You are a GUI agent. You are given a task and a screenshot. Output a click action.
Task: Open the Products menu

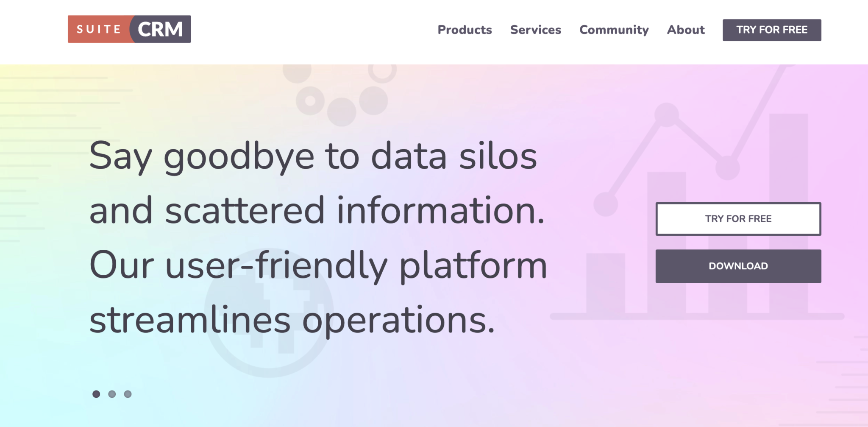tap(465, 30)
